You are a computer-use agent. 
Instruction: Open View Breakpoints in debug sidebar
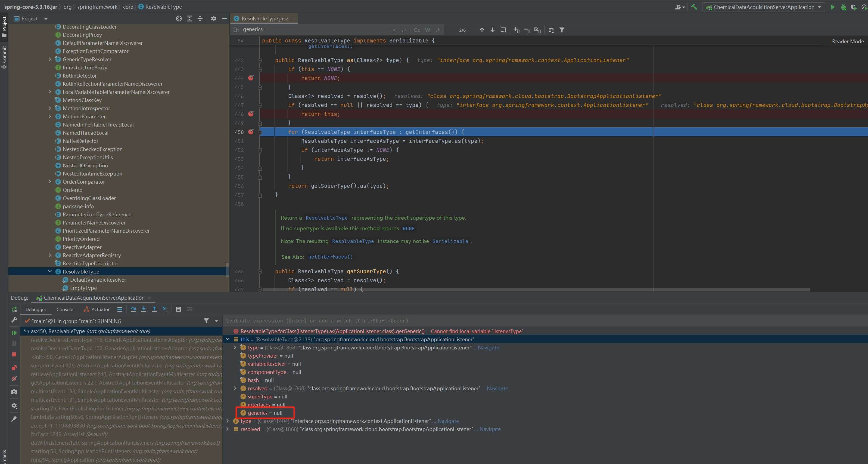click(x=14, y=368)
